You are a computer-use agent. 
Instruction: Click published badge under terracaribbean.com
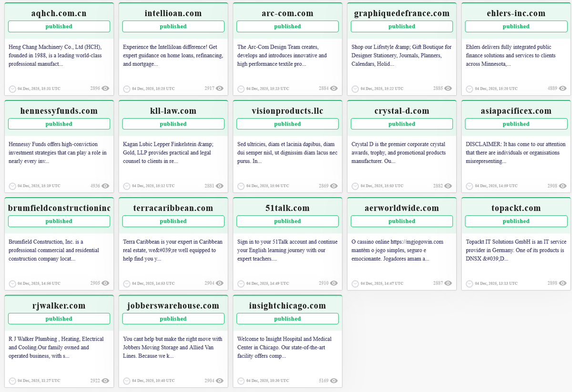(x=174, y=221)
